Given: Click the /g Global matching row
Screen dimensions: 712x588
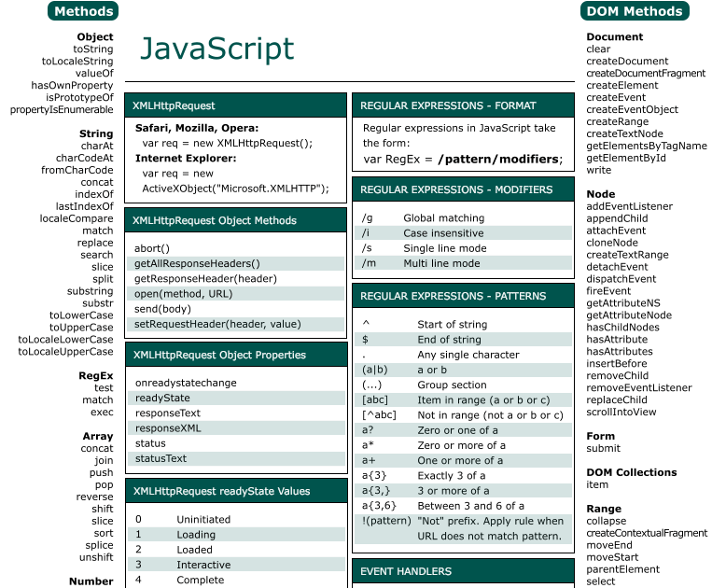Looking at the screenshot, I should pyautogui.click(x=463, y=218).
